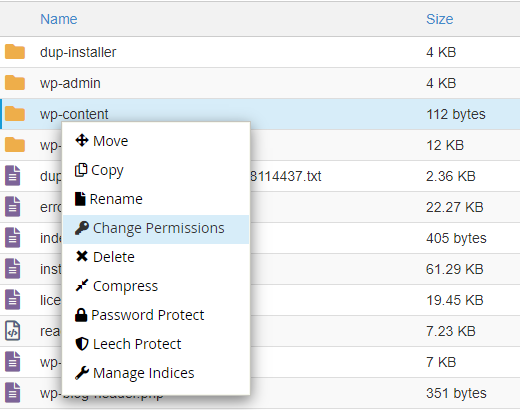Select the dup-installer folder icon
The height and width of the screenshot is (410, 520).
(x=15, y=52)
